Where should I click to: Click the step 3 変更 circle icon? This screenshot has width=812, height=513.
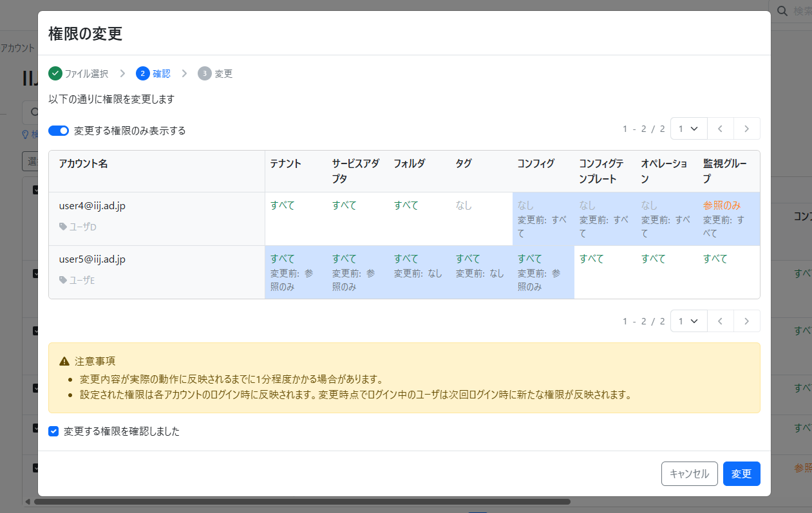(x=205, y=73)
